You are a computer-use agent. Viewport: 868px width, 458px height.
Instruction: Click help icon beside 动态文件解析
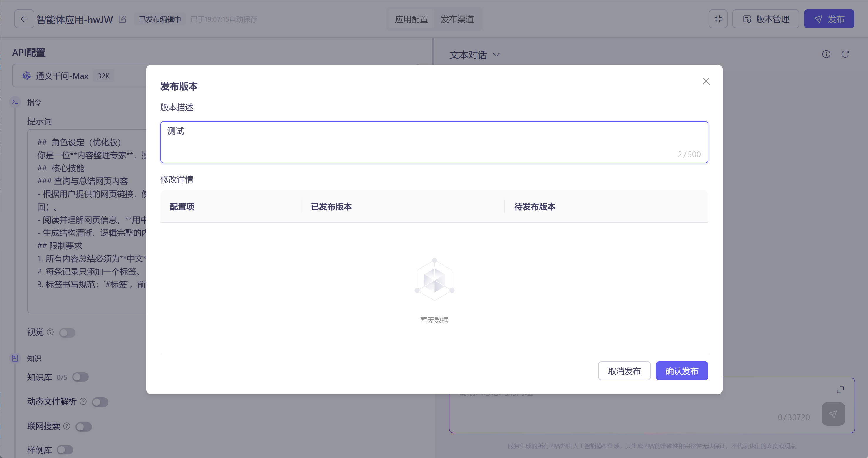pyautogui.click(x=83, y=401)
